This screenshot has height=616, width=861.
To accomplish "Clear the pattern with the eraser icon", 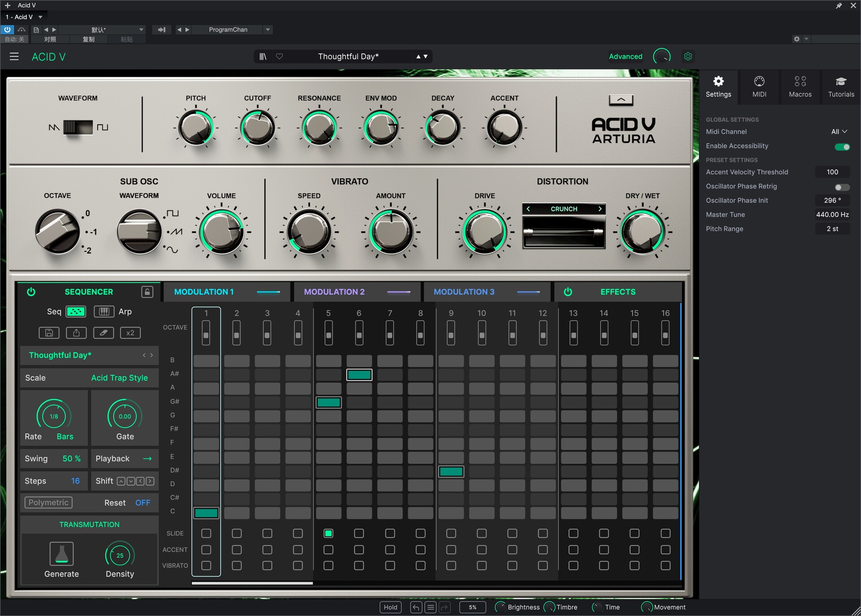I will (x=103, y=333).
